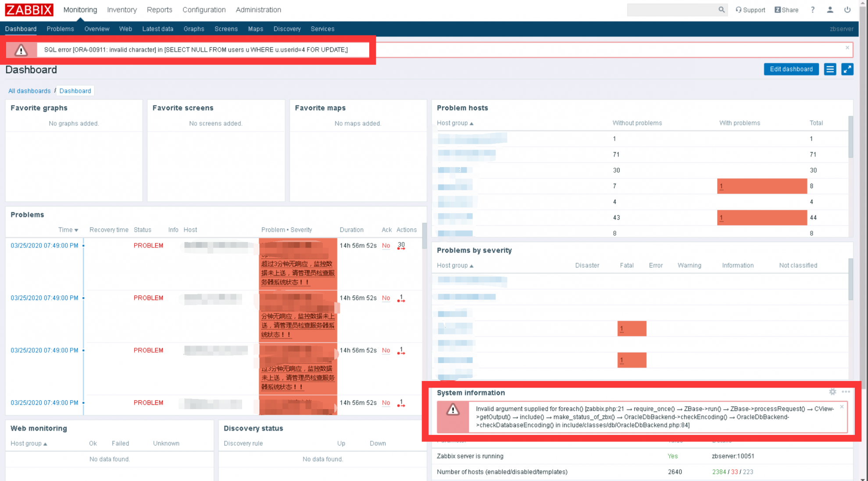
Task: Click the Edit dashboard button
Action: pos(791,69)
